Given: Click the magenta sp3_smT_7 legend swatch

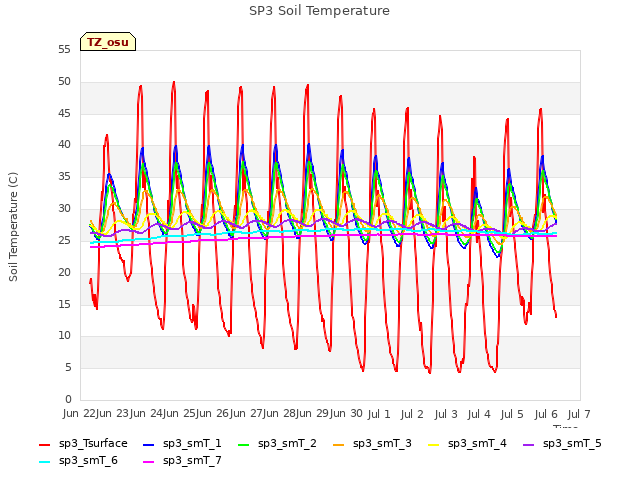Looking at the screenshot, I should pyautogui.click(x=149, y=462).
